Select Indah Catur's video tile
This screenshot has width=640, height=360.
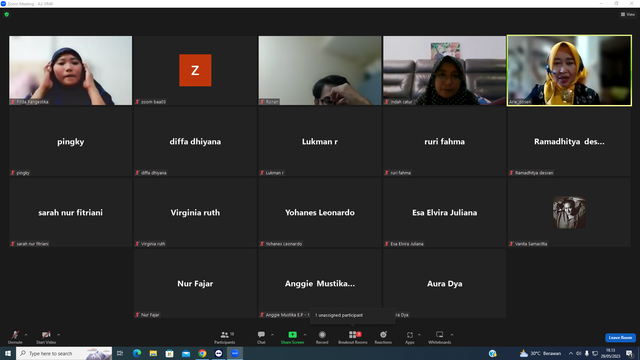(x=444, y=70)
